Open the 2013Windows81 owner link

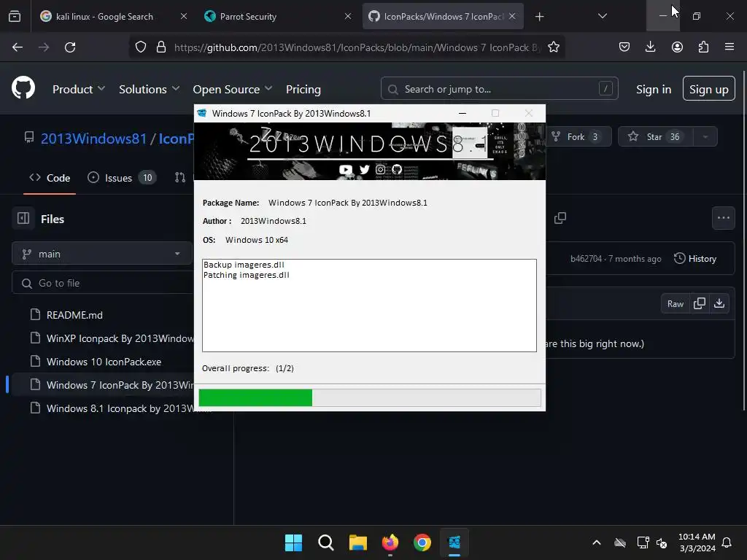point(94,138)
